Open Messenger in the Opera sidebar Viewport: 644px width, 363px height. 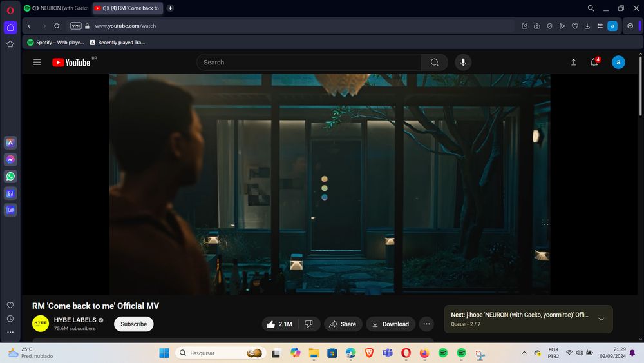point(10,159)
